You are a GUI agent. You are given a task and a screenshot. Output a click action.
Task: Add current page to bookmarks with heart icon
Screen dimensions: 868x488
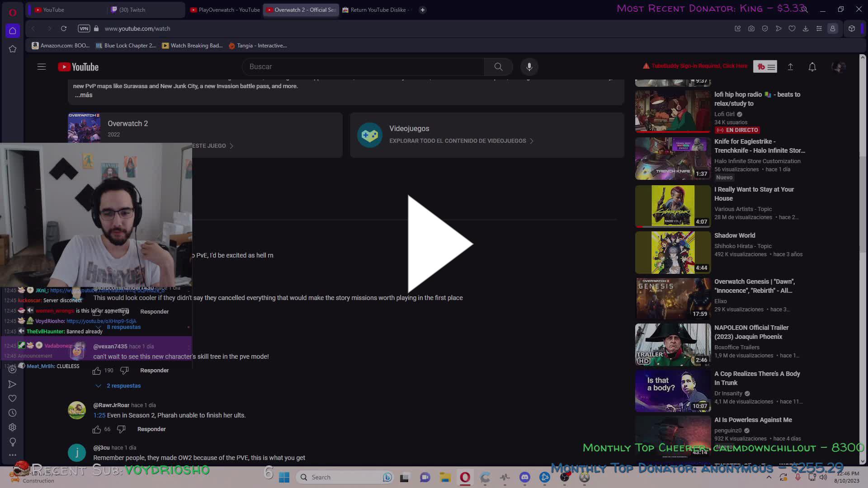pyautogui.click(x=792, y=28)
